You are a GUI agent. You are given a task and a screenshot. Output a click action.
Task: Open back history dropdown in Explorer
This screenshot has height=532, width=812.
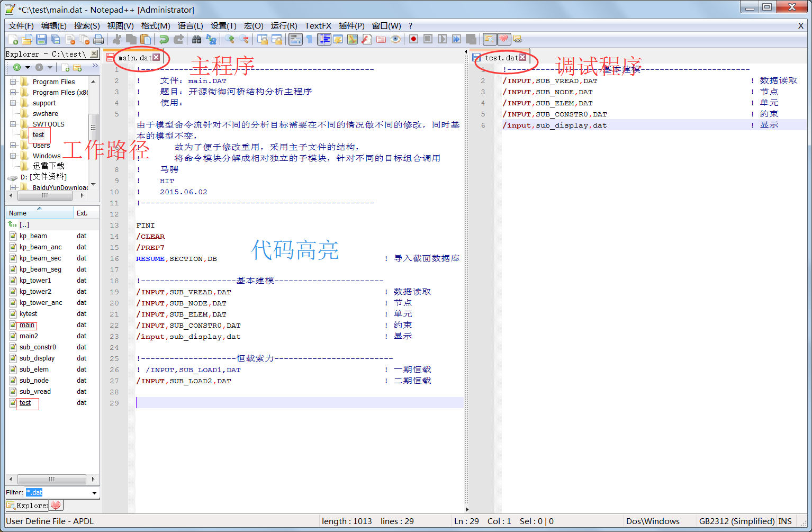[28, 67]
